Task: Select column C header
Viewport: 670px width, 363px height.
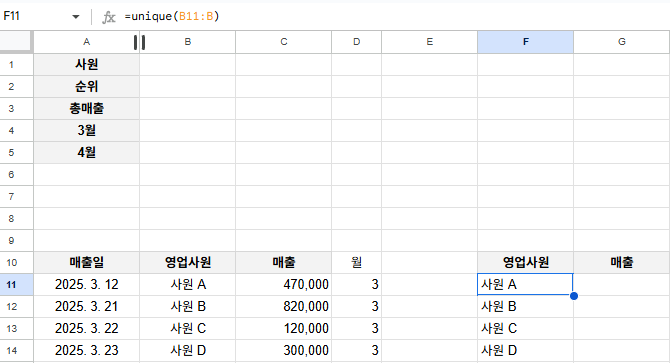Action: (x=284, y=42)
